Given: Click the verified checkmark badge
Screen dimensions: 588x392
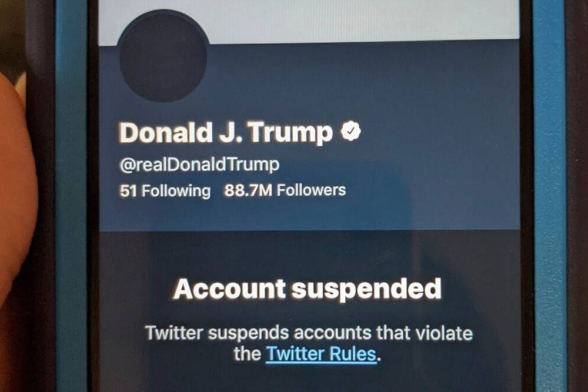Looking at the screenshot, I should coord(350,131).
